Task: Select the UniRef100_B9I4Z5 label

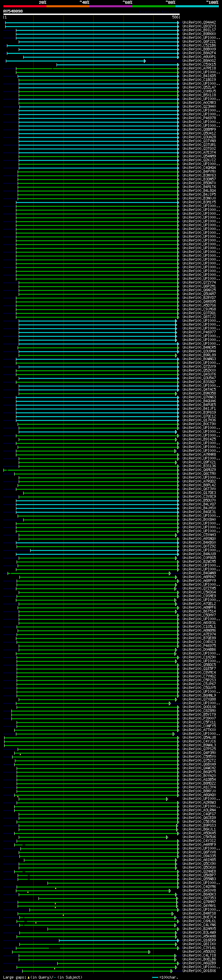Action: click(199, 439)
